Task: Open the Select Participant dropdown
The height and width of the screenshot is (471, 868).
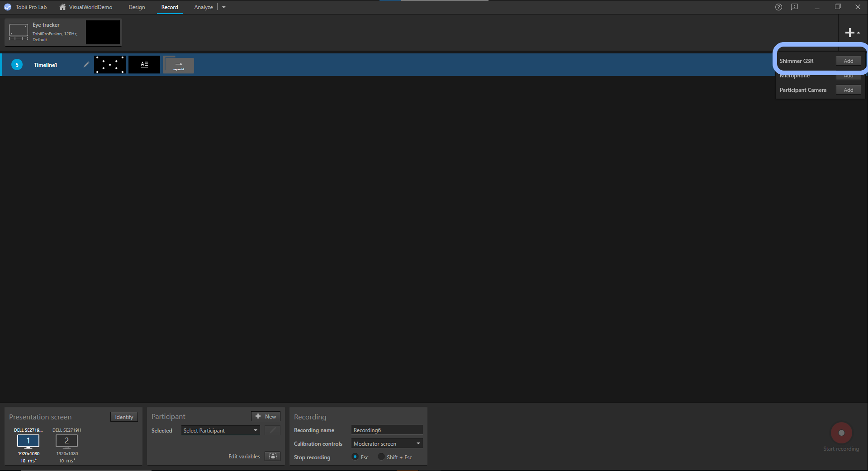Action: (220, 431)
